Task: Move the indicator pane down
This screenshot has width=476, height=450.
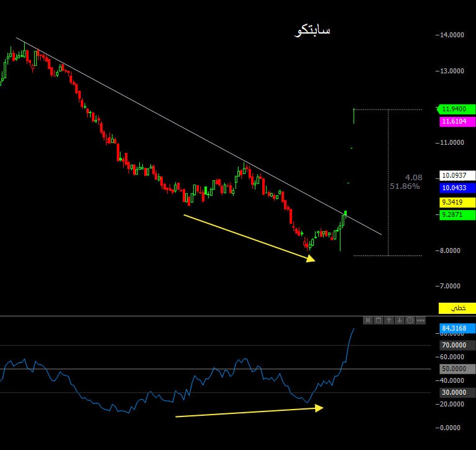Action: point(400,320)
